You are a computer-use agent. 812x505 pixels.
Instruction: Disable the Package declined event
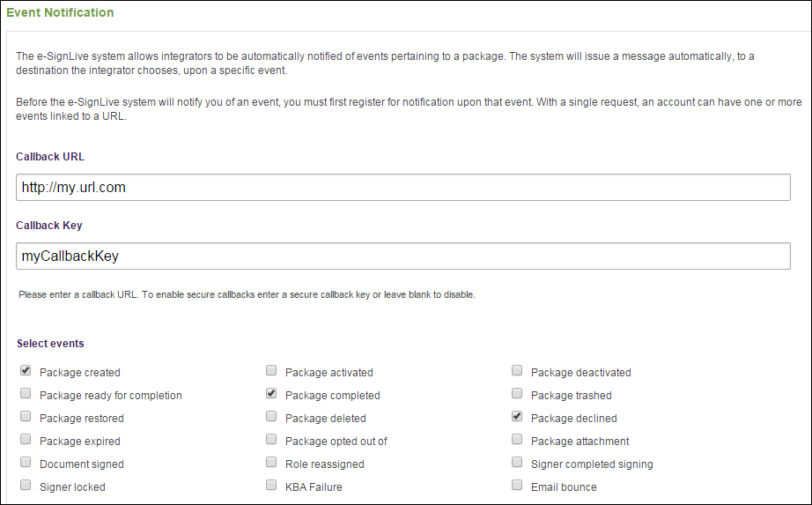point(517,416)
